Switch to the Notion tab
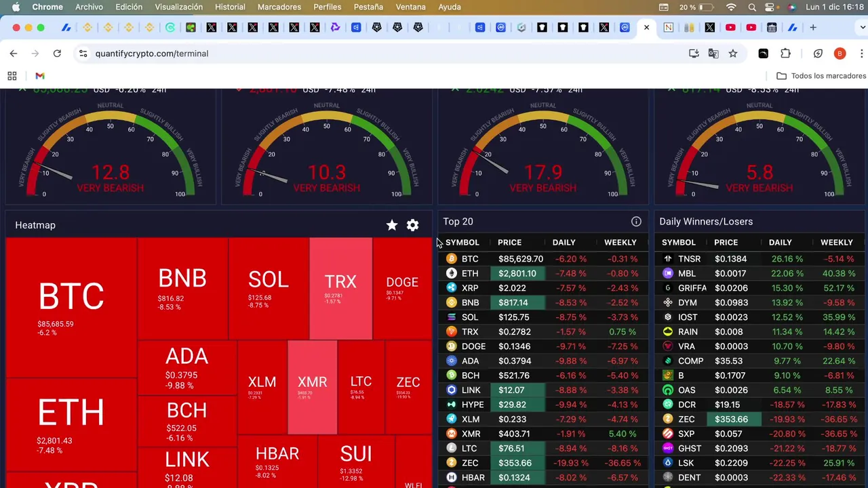This screenshot has height=488, width=868. [668, 28]
